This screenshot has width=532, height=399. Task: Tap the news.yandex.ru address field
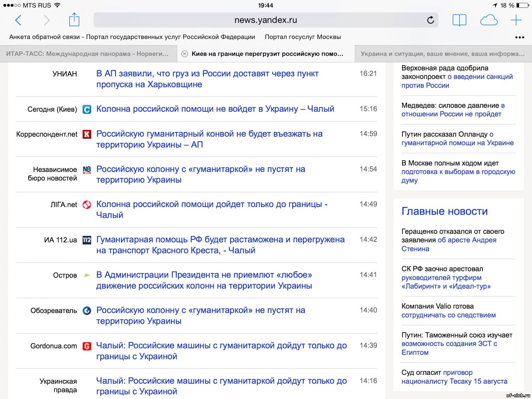click(266, 20)
